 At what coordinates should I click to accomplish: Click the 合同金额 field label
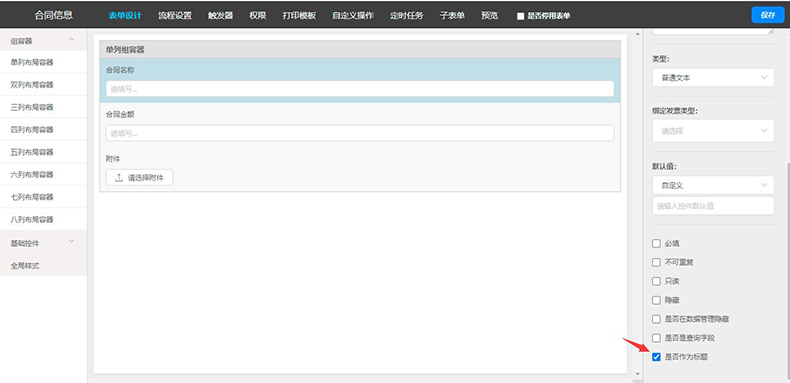(x=120, y=114)
